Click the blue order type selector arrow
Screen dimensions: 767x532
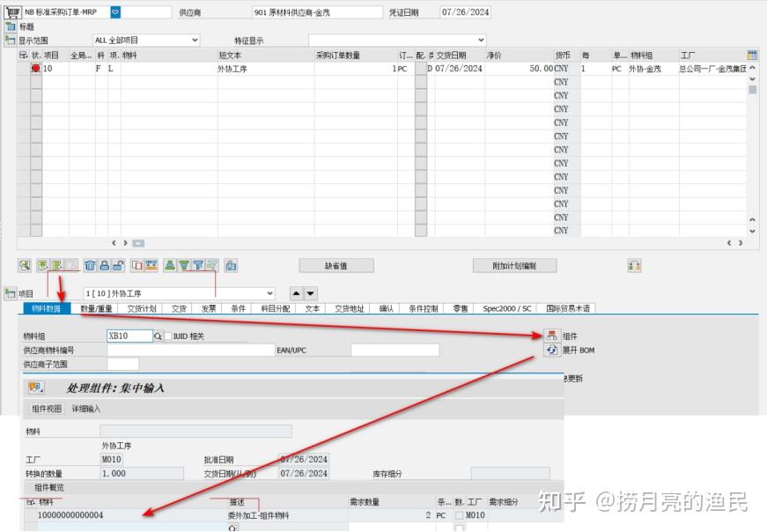115,11
